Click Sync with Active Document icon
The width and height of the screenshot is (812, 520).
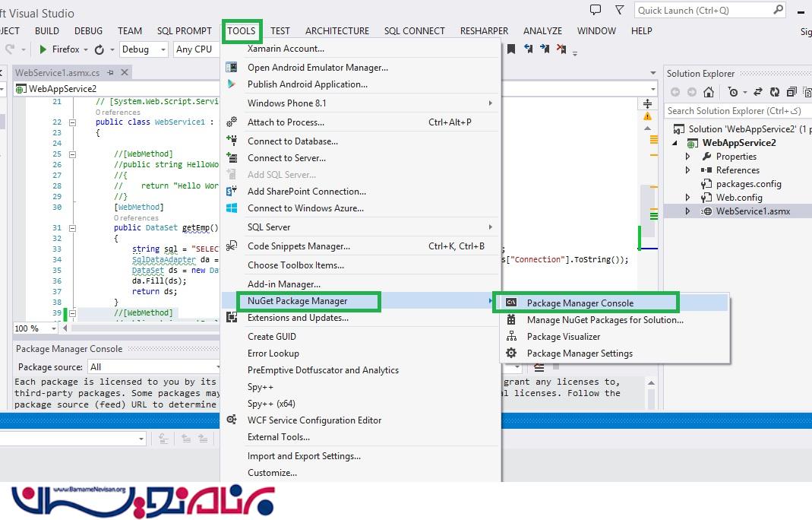757,92
